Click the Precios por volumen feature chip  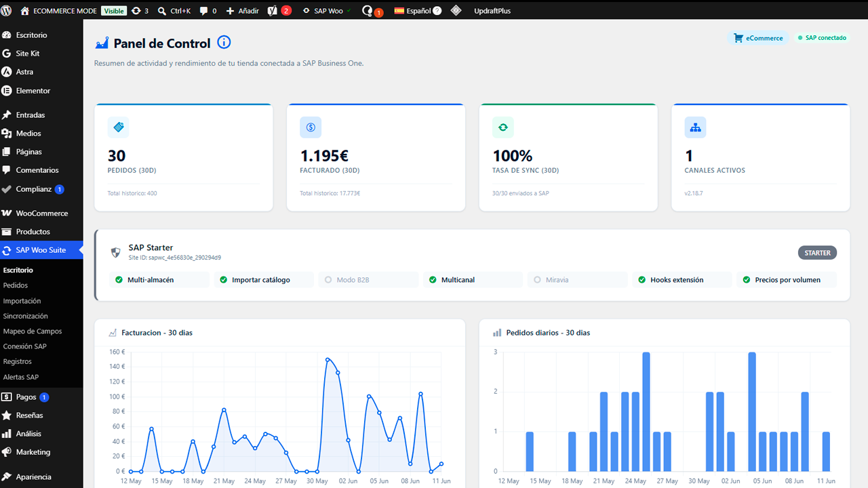[787, 280]
